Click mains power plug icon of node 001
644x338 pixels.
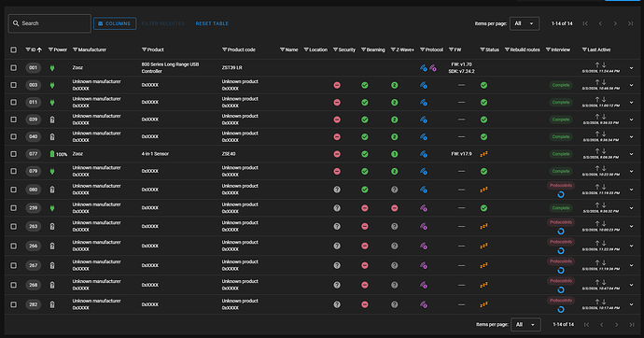pyautogui.click(x=52, y=68)
